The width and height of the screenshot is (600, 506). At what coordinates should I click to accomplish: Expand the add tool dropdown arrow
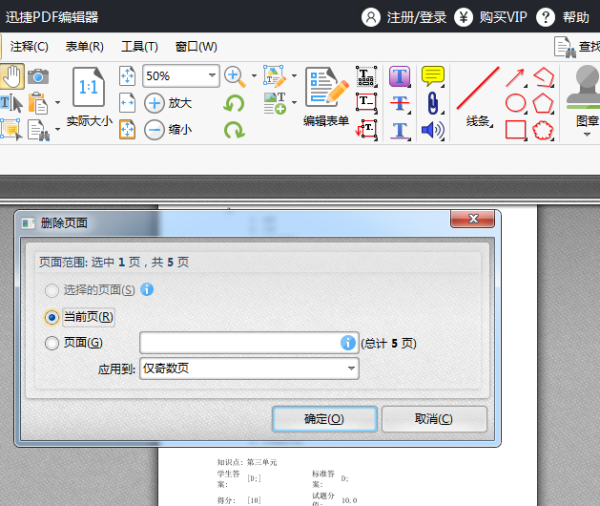[294, 102]
